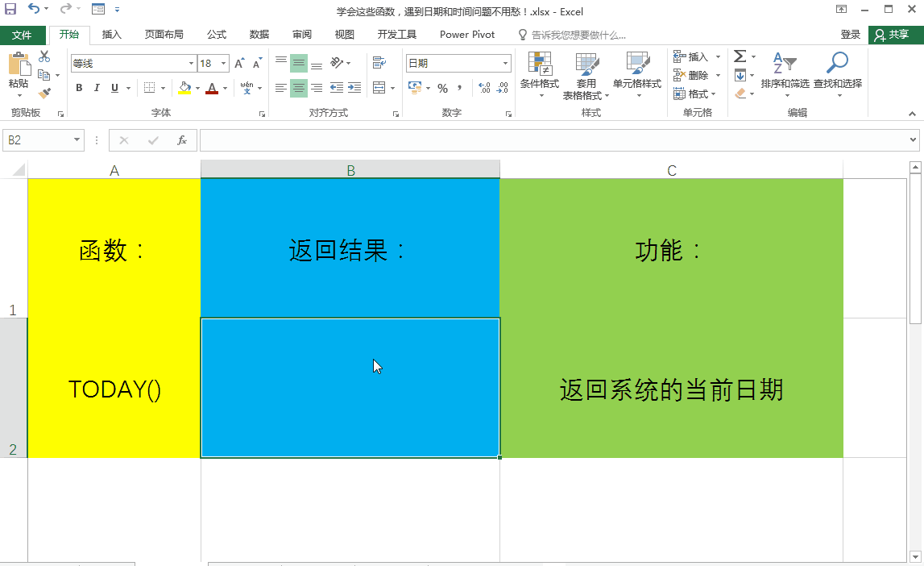Open the 文件 (File) tab

(23, 35)
